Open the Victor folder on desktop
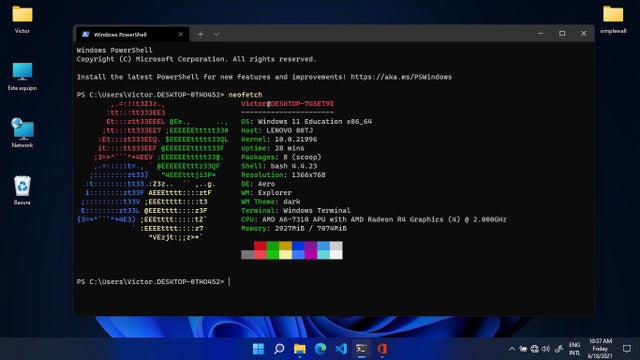 [22, 19]
